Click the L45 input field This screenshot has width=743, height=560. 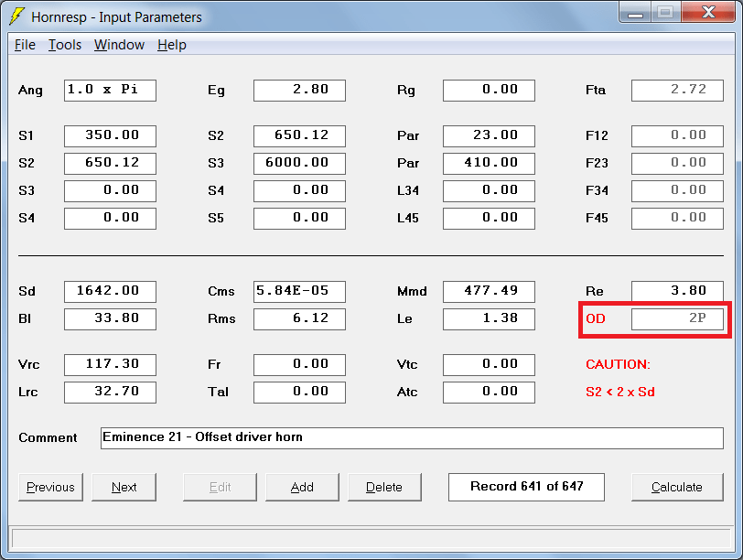click(489, 219)
